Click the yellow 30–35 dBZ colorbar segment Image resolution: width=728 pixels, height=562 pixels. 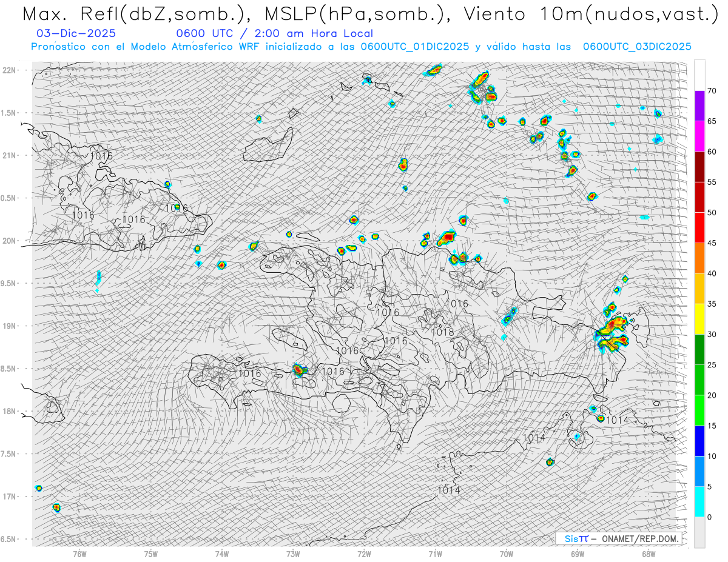click(x=699, y=319)
